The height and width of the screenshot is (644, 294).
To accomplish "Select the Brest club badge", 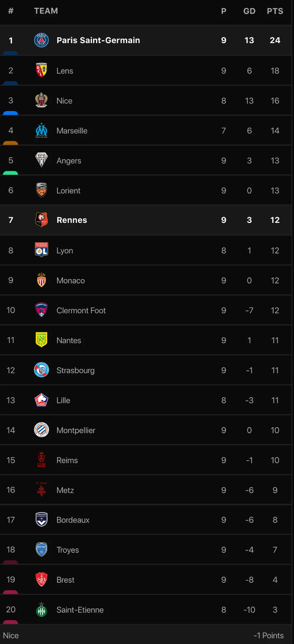I will 41,580.
